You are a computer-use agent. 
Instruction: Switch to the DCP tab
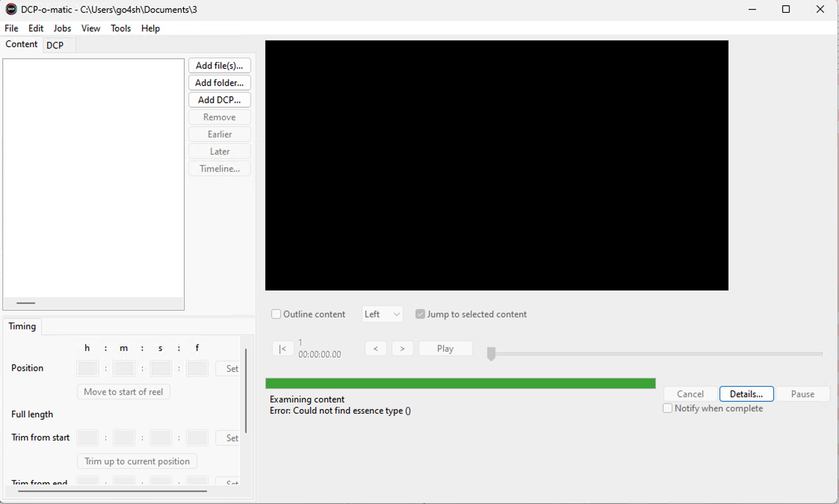[55, 45]
